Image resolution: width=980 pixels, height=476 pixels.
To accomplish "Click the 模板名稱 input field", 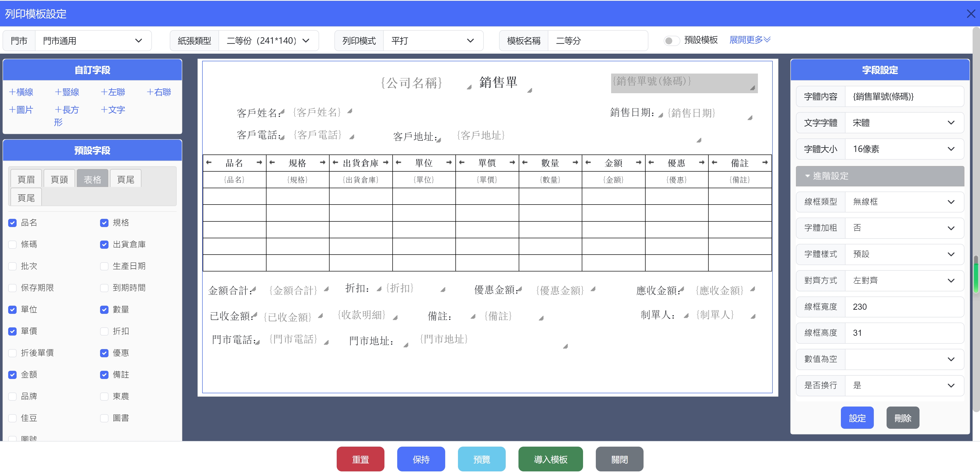I will (598, 41).
